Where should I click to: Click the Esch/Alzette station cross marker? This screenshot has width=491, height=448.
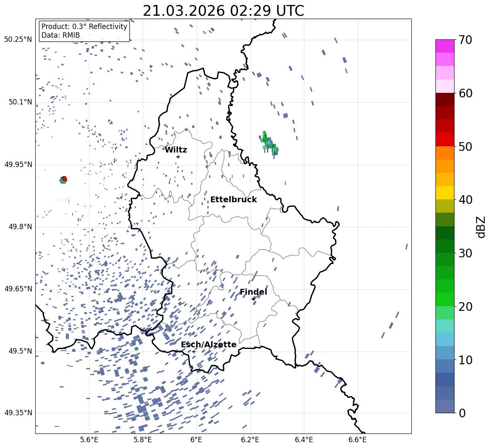(194, 351)
